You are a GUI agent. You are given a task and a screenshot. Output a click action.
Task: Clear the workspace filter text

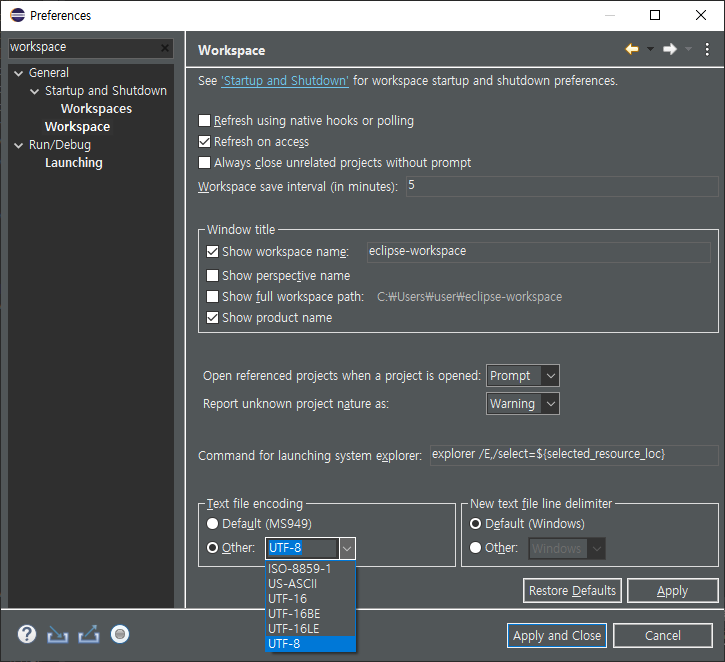click(x=165, y=48)
